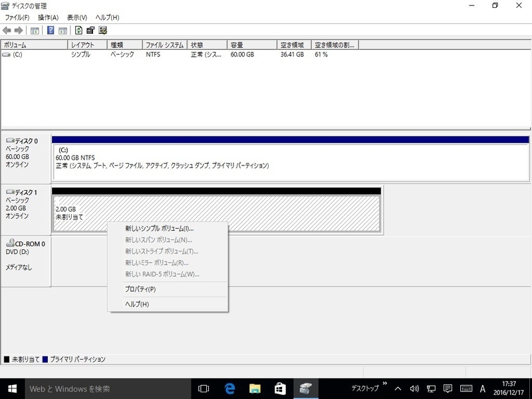Open the ヘルプ(H) menu in the menu bar
The height and width of the screenshot is (399, 532).
[107, 17]
